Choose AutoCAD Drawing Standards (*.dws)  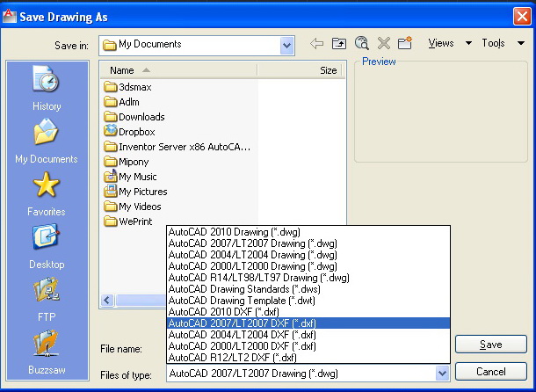pyautogui.click(x=308, y=289)
